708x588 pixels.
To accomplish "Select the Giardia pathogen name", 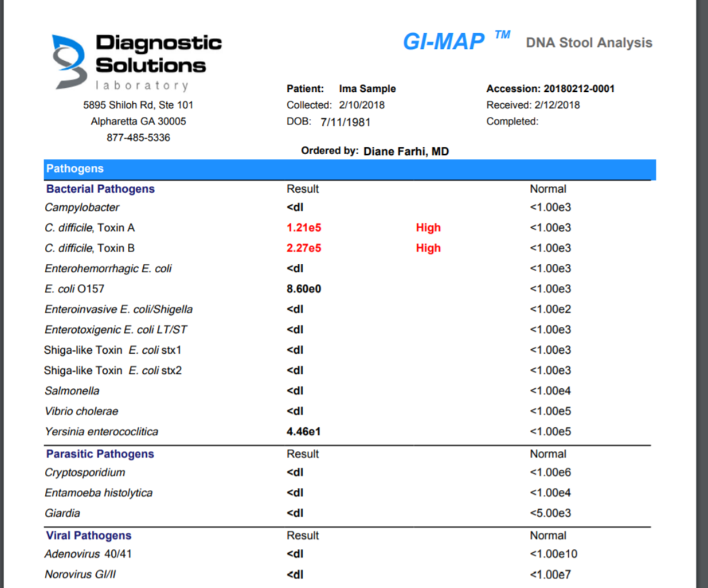I will [x=63, y=513].
